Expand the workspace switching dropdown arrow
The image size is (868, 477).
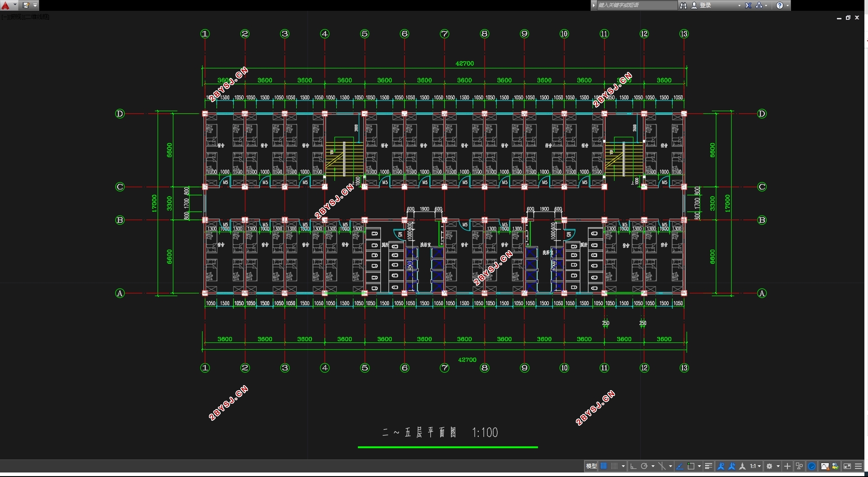(x=778, y=466)
